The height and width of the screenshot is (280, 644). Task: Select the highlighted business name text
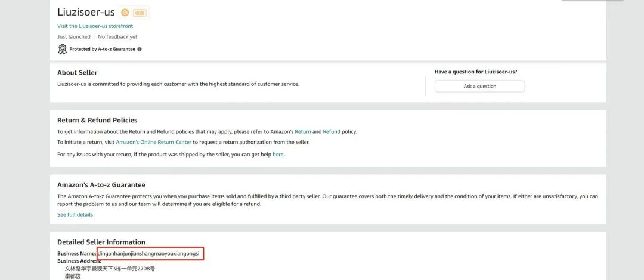pos(148,254)
